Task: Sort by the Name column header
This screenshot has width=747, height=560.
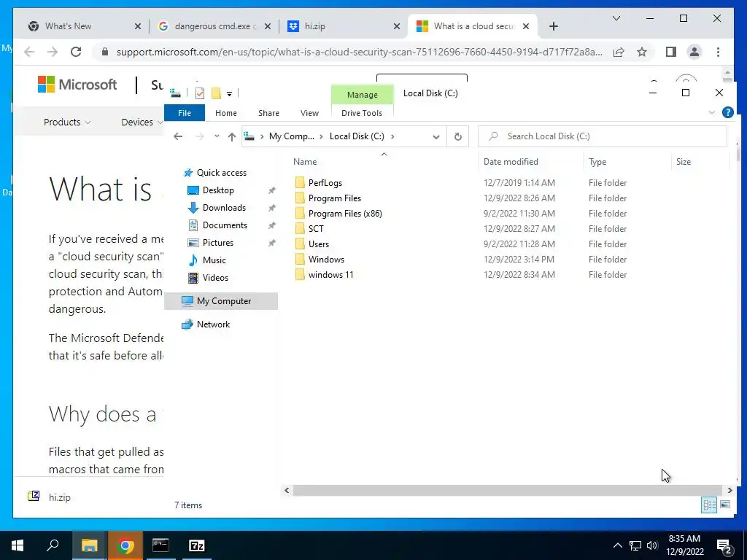Action: [305, 162]
